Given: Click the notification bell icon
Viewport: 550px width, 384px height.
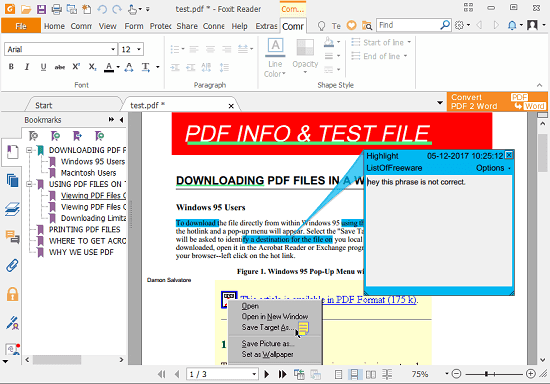Looking at the screenshot, I should (x=512, y=25).
